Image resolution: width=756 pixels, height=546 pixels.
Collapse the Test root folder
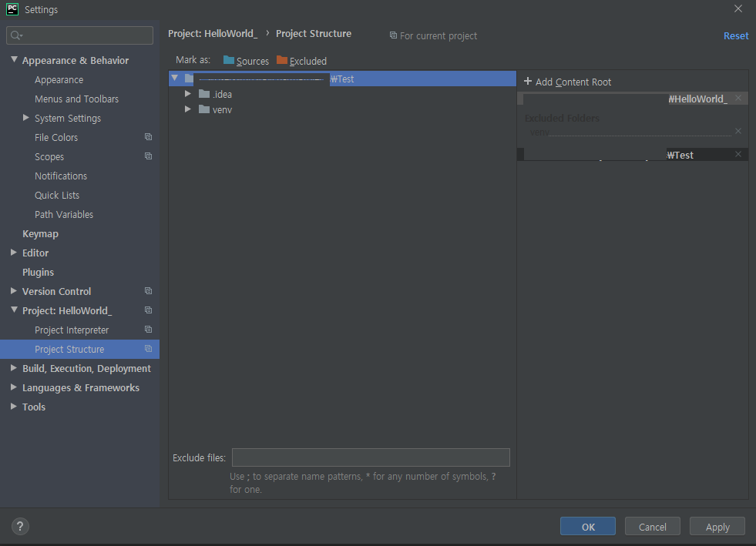click(x=174, y=78)
